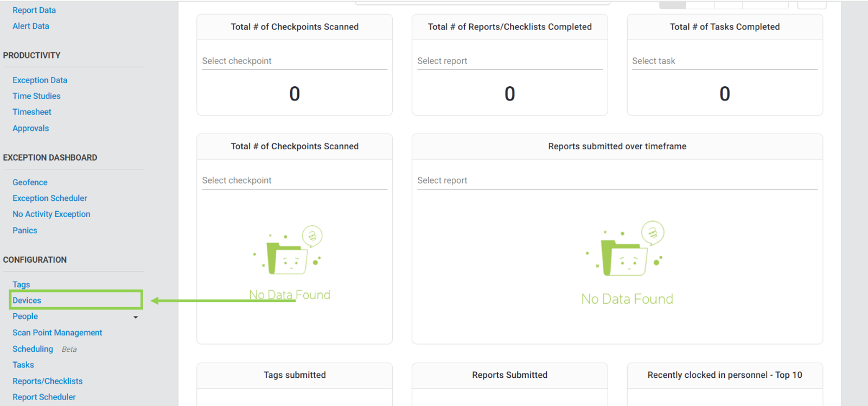Open Time Studies under Productivity
Image resolution: width=868 pixels, height=406 pixels.
pyautogui.click(x=36, y=96)
